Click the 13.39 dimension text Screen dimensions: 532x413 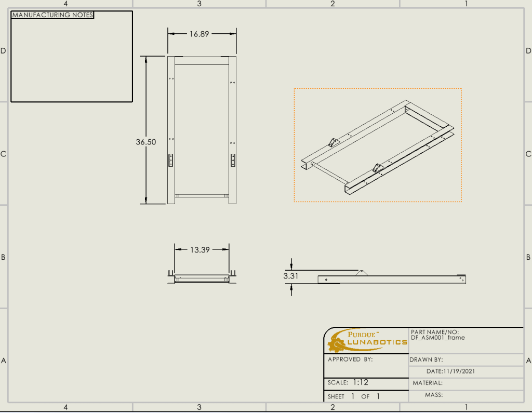[199, 250]
